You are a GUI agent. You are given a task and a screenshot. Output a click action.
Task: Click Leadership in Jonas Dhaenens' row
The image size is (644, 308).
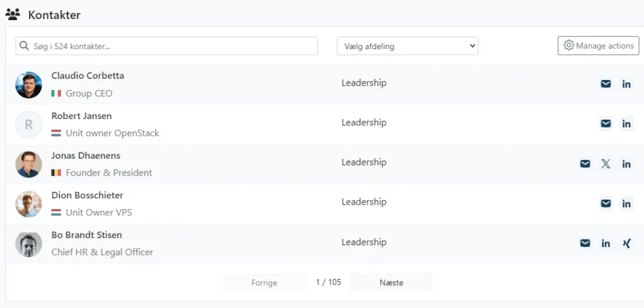tap(364, 163)
